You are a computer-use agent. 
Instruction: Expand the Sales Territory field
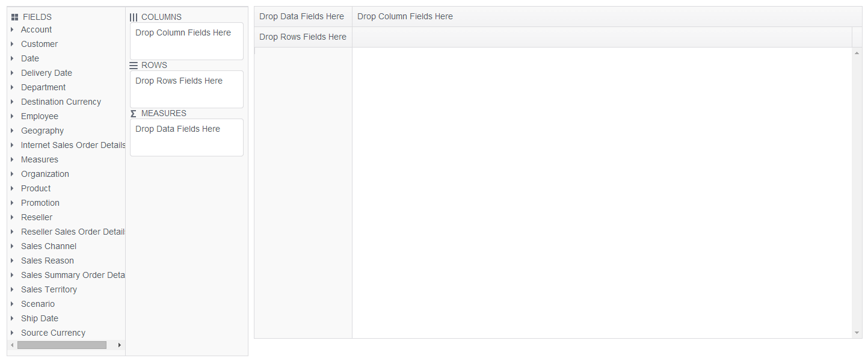click(13, 289)
